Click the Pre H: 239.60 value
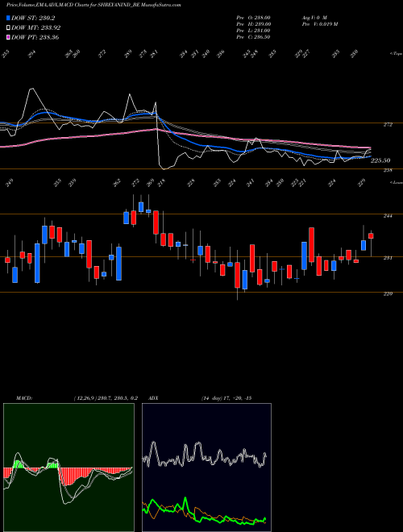 click(253, 24)
